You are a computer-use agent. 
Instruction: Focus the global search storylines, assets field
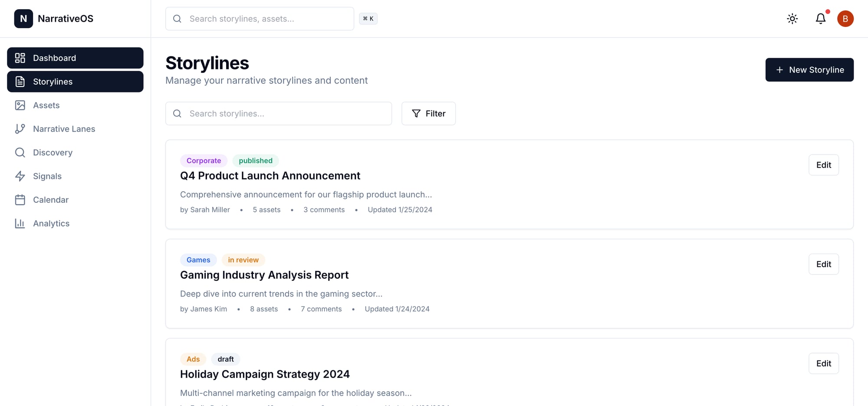tap(260, 19)
